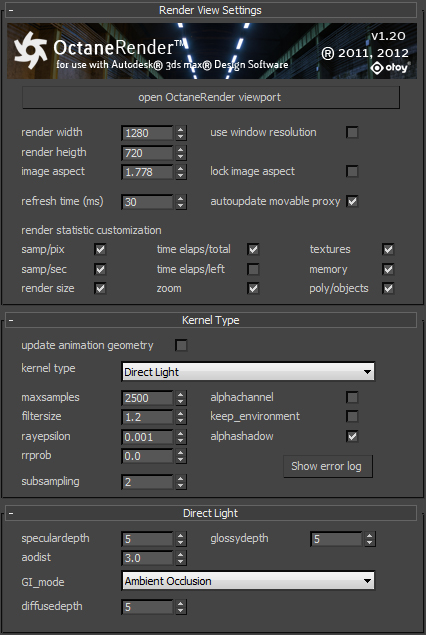Toggle the samp/sec statistic checkbox
Image resolution: width=426 pixels, height=635 pixels.
pyautogui.click(x=100, y=269)
